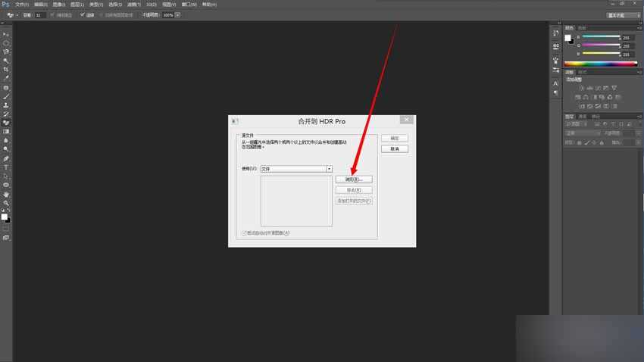Click the foreground color swatch in Color panel
The width and height of the screenshot is (644, 362).
click(x=567, y=38)
